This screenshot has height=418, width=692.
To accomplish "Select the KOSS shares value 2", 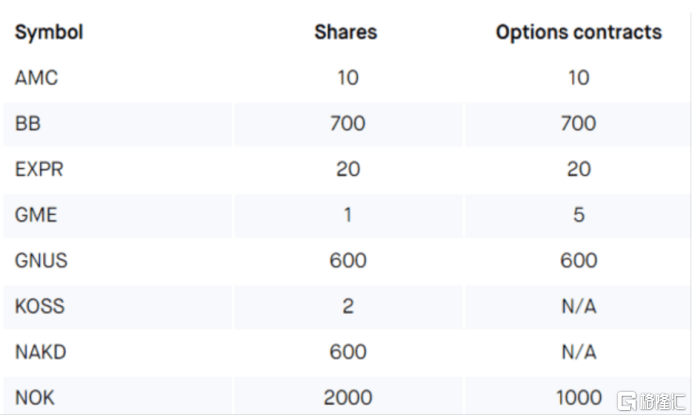I will (347, 306).
